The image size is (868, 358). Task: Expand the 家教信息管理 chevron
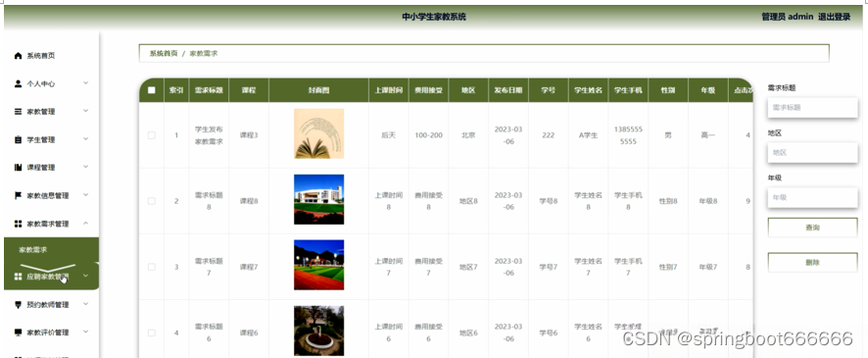coord(86,195)
